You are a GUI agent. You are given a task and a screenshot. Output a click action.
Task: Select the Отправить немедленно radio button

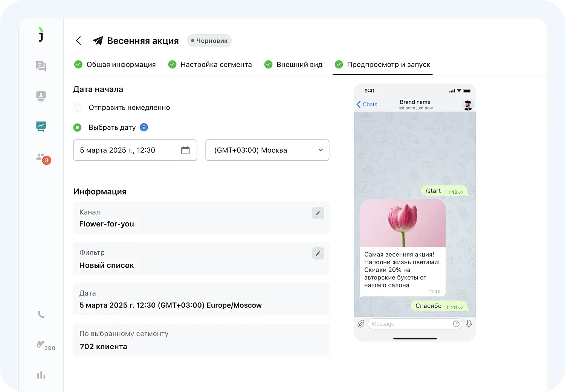pyautogui.click(x=77, y=108)
